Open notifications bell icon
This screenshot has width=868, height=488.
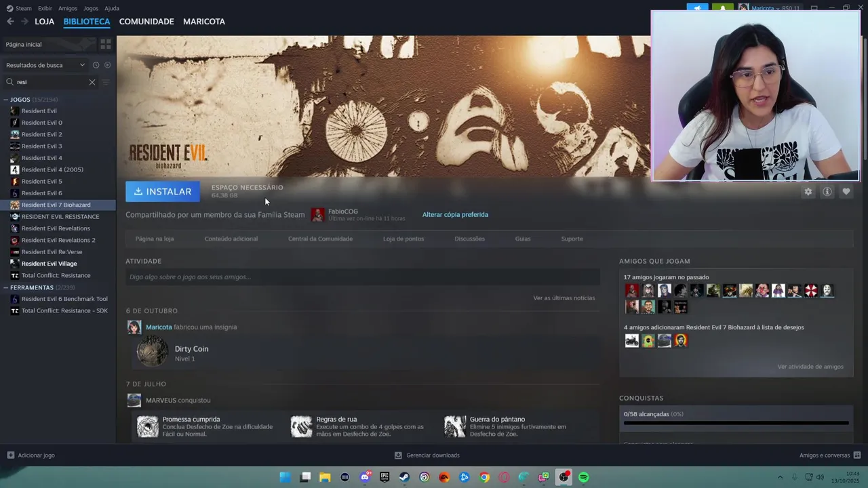point(722,8)
